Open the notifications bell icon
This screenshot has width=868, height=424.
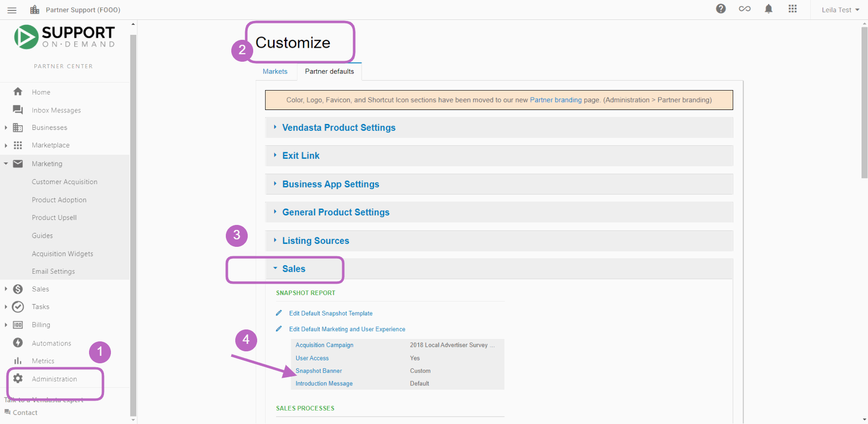pos(769,9)
